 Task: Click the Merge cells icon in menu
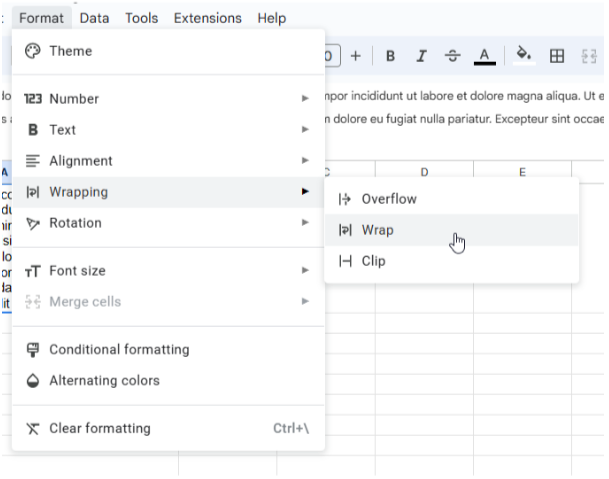tap(33, 301)
